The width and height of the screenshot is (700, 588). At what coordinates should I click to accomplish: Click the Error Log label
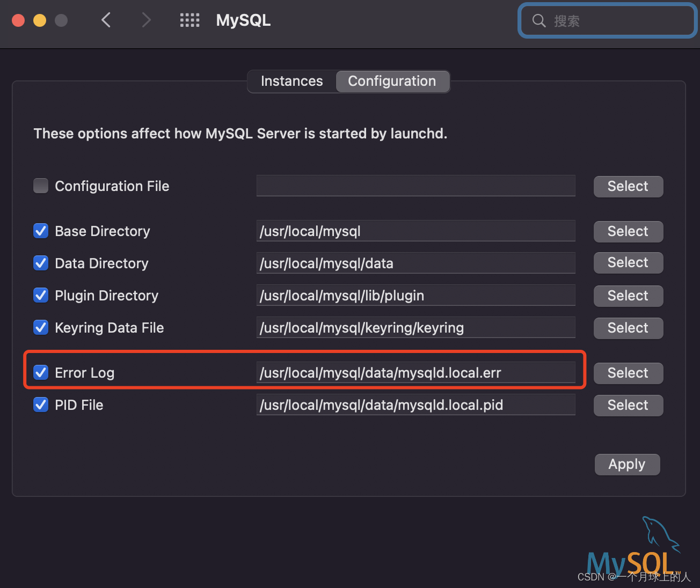(85, 373)
